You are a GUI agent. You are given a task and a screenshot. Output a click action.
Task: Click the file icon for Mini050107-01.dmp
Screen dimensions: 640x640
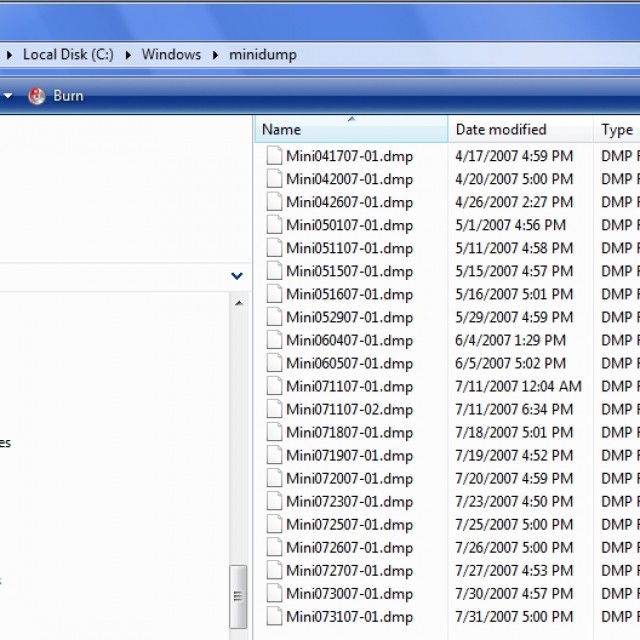pos(275,225)
